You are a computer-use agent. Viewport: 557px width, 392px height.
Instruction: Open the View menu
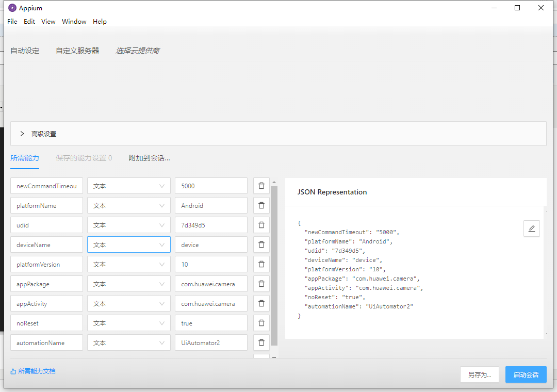point(48,21)
